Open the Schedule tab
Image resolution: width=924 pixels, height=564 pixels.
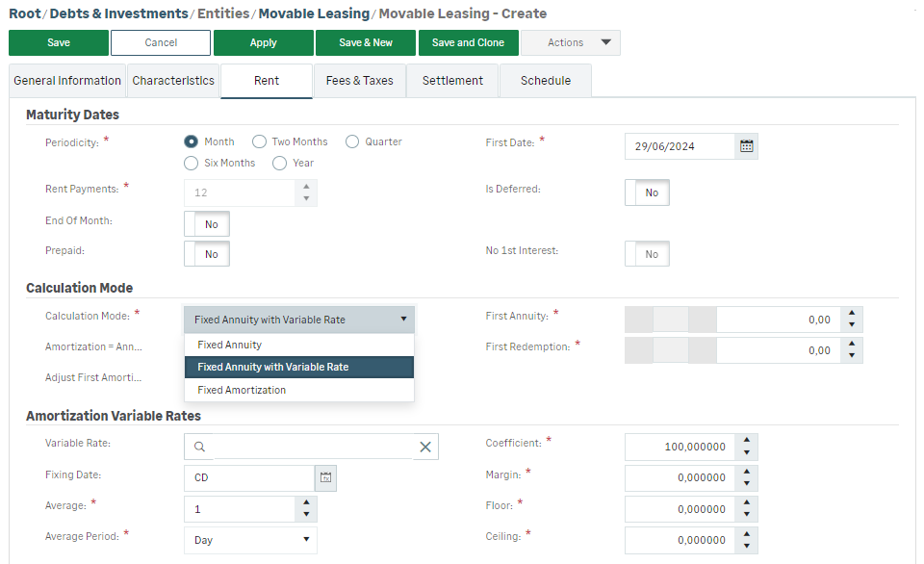coord(545,81)
